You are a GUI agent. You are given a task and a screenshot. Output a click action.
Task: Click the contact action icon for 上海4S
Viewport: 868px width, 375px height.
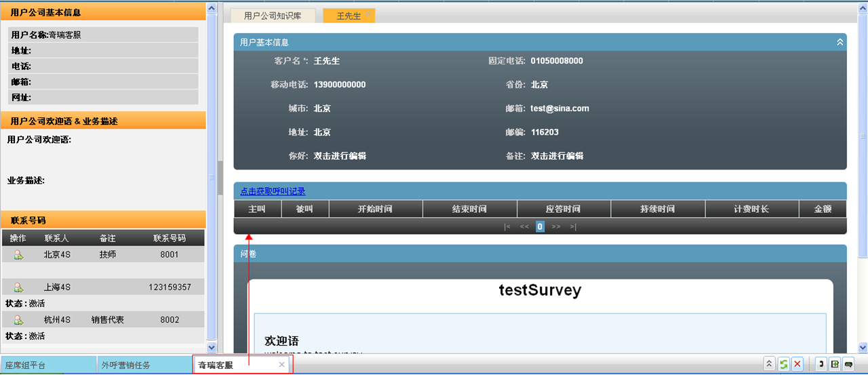tap(18, 288)
